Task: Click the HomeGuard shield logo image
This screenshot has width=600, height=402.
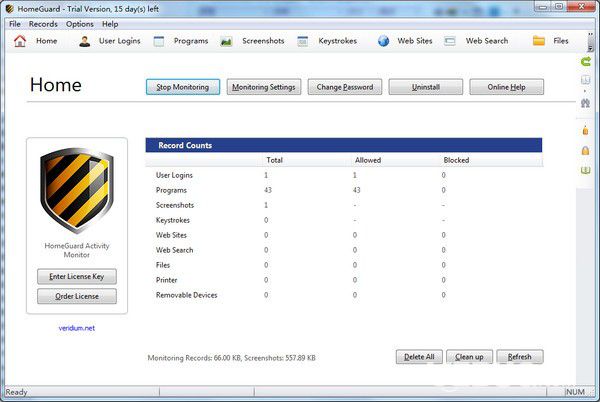Action: point(77,190)
